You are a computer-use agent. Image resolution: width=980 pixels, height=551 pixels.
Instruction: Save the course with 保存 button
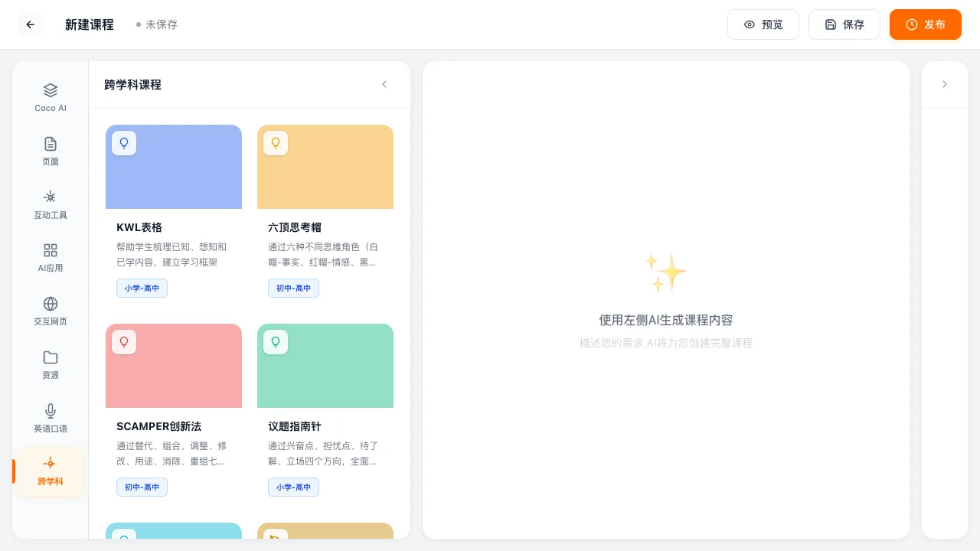844,24
